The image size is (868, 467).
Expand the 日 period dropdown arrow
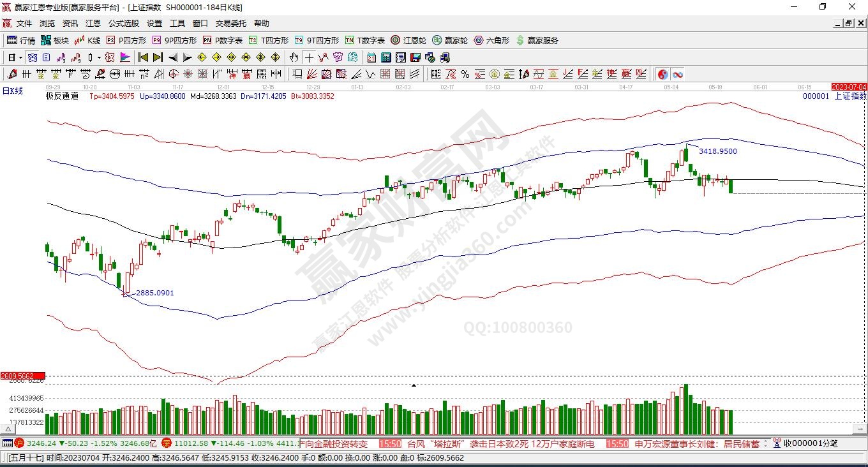[20, 57]
